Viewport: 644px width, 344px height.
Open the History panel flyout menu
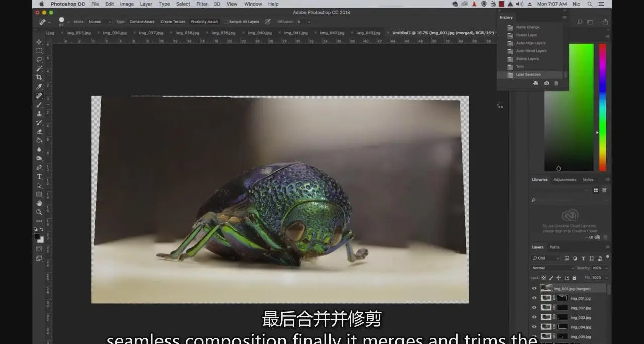(x=564, y=17)
